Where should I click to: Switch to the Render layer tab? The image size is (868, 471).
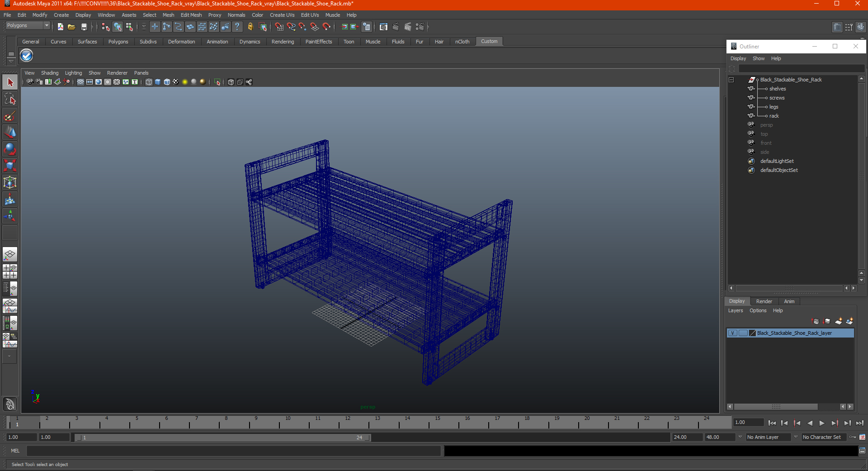click(764, 301)
